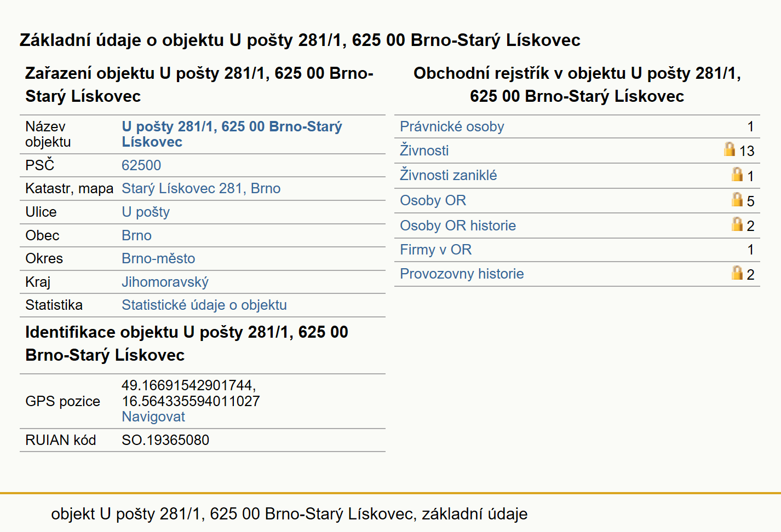
Task: Open Statistické údaje o objektu
Action: coord(204,305)
